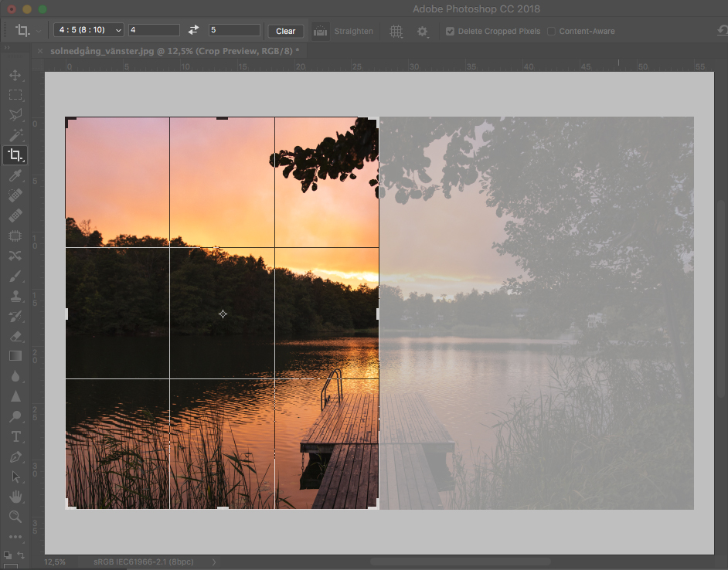Select the Eraser tool
This screenshot has width=728, height=570.
[x=15, y=336]
